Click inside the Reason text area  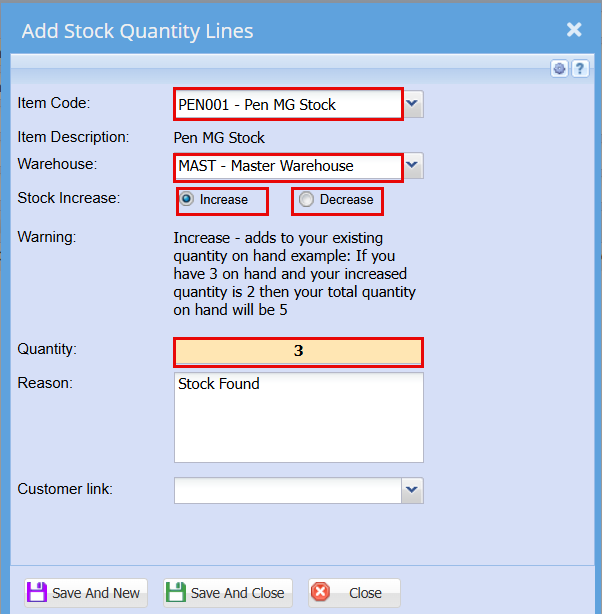click(299, 417)
